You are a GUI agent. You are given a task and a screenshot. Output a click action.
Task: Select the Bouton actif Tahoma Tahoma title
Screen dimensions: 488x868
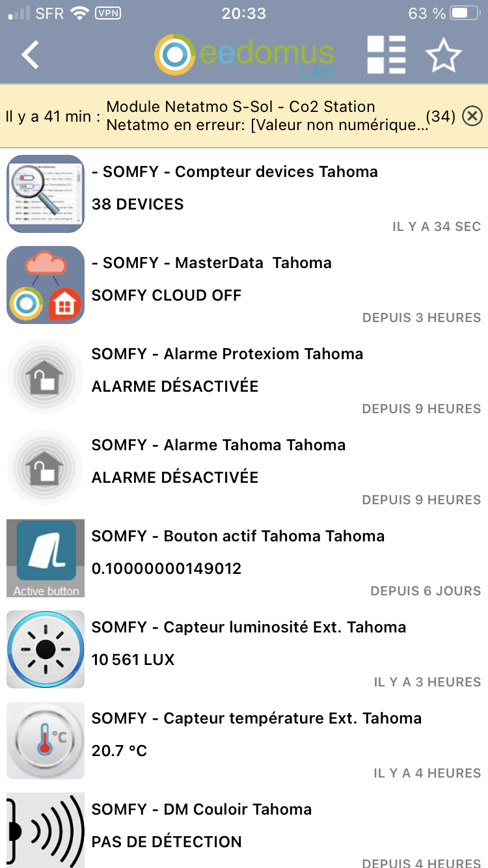(238, 536)
